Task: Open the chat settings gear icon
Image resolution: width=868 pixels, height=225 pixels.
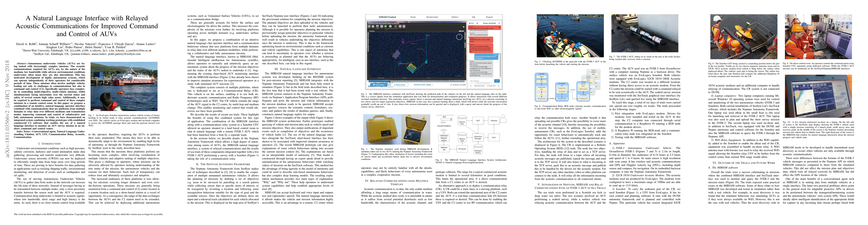Action: click(x=499, y=23)
